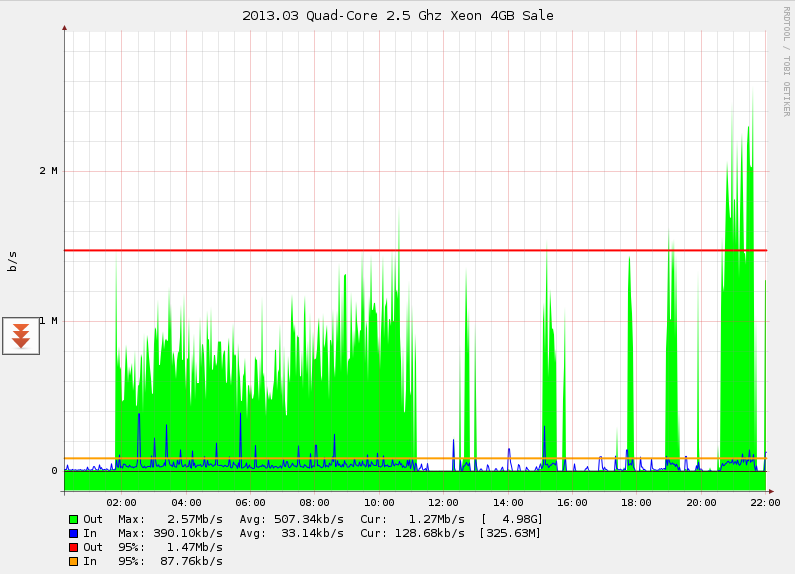Click the Out Max 2.57Mb/s value
This screenshot has width=795, height=574.
click(x=195, y=519)
